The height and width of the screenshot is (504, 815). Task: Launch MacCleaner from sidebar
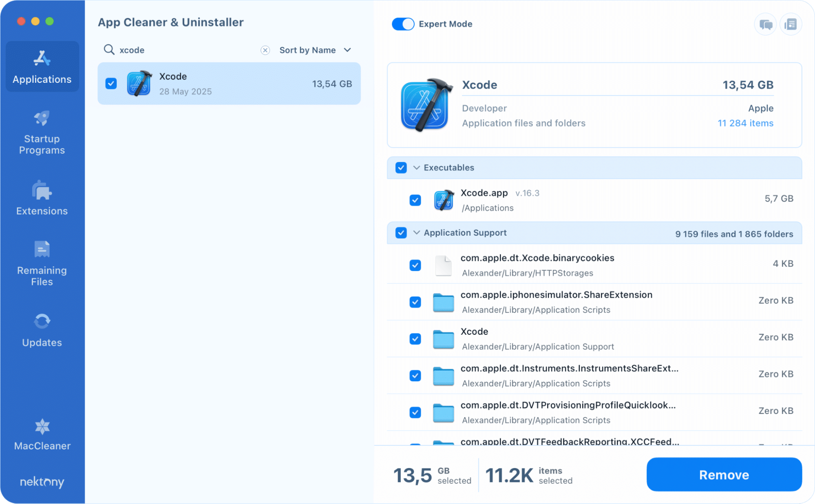click(42, 435)
